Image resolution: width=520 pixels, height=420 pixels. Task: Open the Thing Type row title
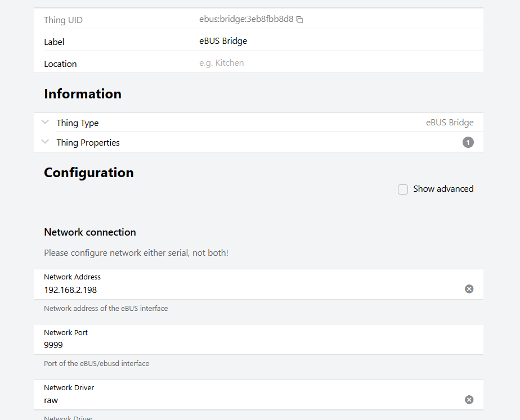[78, 123]
